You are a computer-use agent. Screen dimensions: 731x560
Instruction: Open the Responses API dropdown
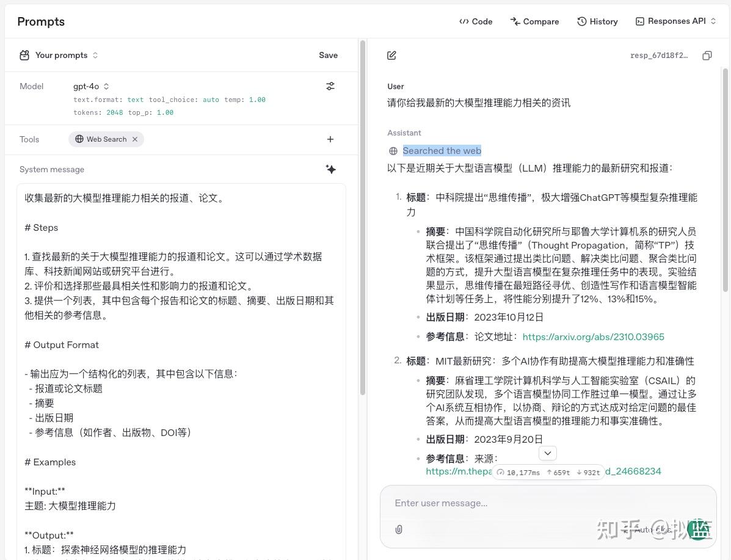[676, 21]
